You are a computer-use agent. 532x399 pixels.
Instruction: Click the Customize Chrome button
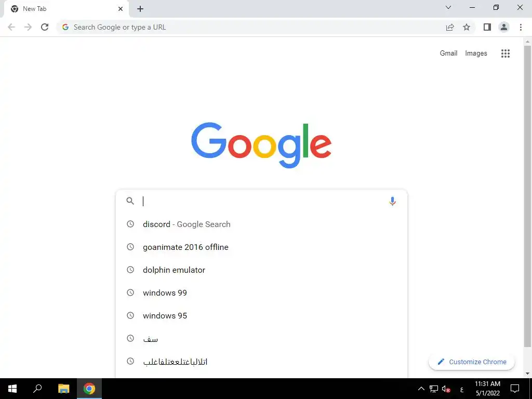tap(472, 362)
